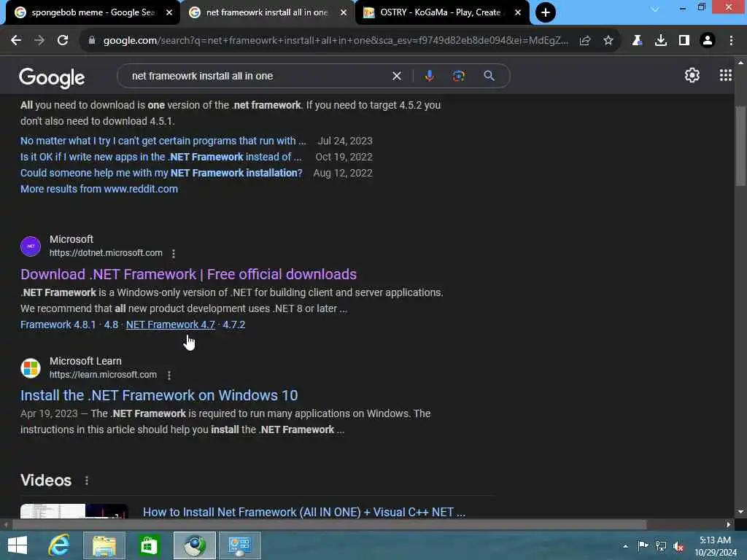Click the muted volume tray icon
The height and width of the screenshot is (560, 747).
pos(678,546)
